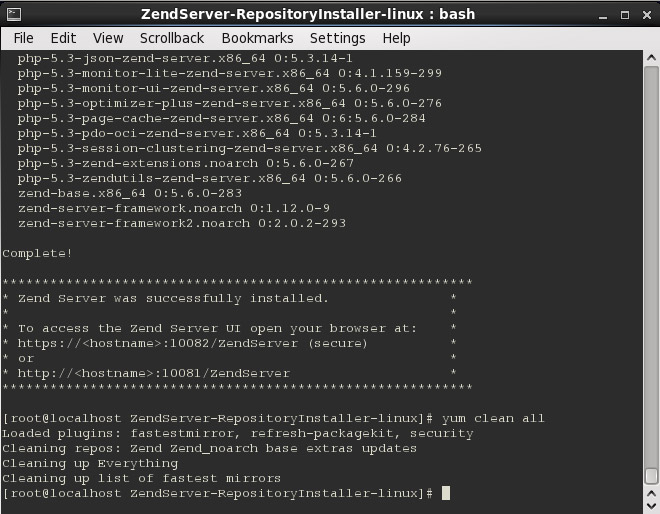Click the php-5.3-page-cache-zend-server line
The image size is (660, 514).
[222, 118]
